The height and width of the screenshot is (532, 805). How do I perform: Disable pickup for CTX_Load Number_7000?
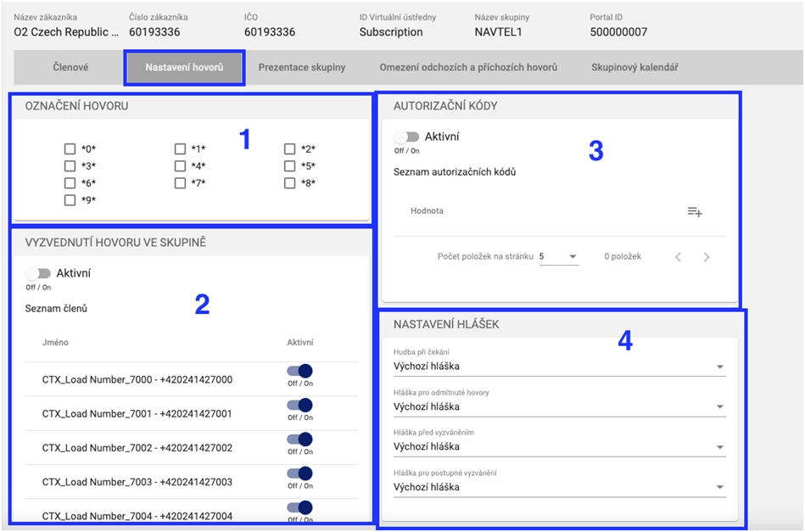299,371
